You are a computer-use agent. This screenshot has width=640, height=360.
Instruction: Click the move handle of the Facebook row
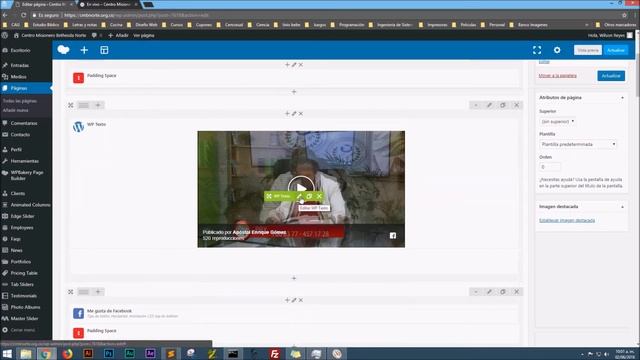coord(71,292)
